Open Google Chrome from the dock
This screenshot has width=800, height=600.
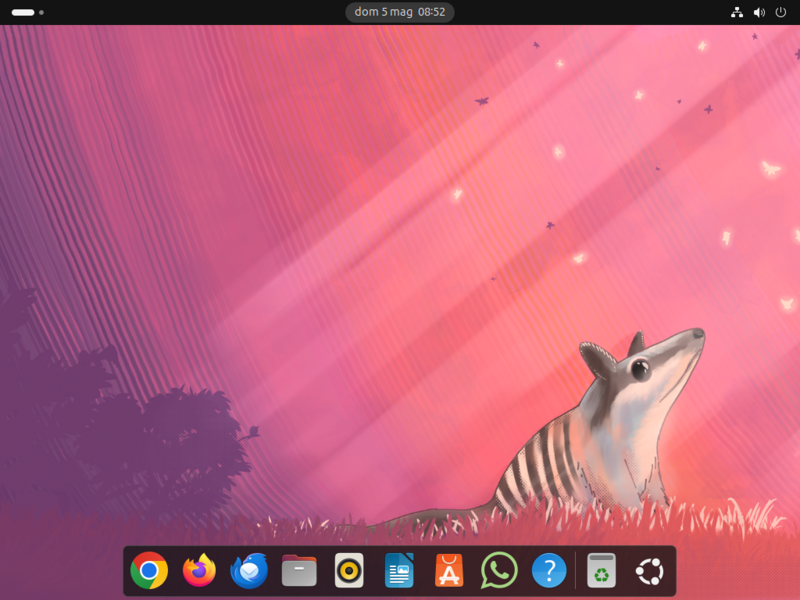[147, 571]
